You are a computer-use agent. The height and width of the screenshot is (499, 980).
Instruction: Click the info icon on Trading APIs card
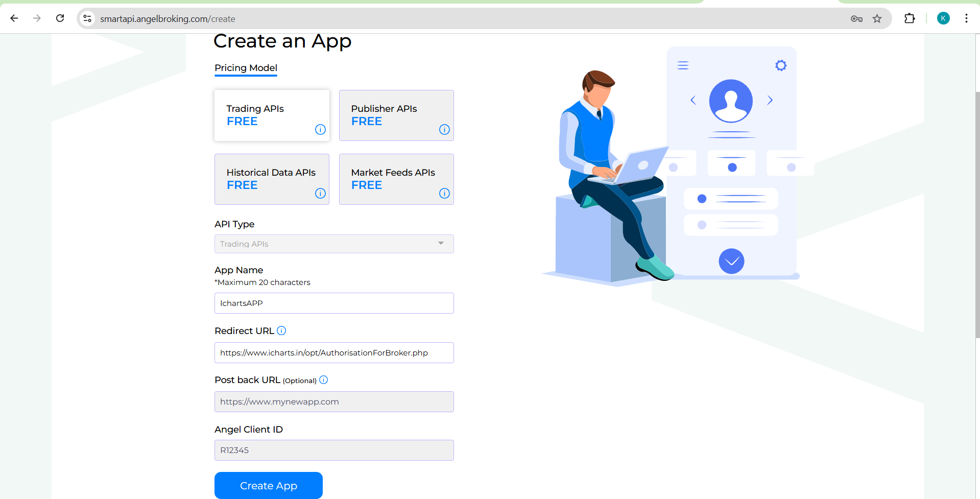coord(320,130)
